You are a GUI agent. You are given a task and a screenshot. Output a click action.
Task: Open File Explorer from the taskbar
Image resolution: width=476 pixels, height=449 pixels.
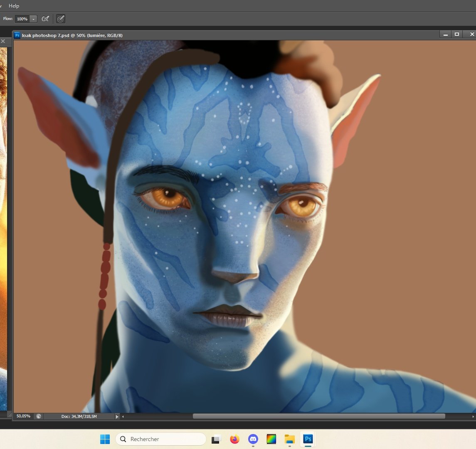click(x=290, y=439)
